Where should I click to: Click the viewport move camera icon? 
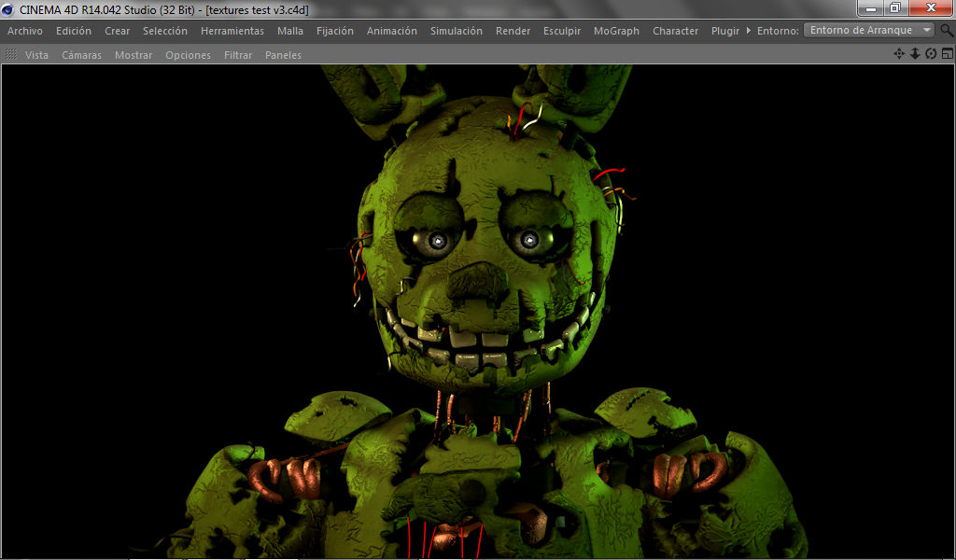click(899, 53)
